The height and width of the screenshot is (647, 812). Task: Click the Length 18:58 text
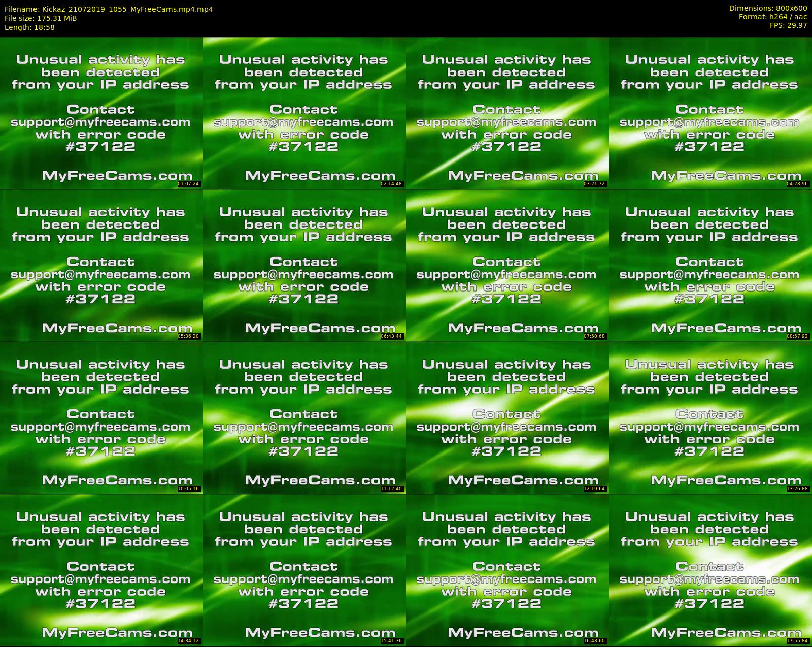[29, 27]
